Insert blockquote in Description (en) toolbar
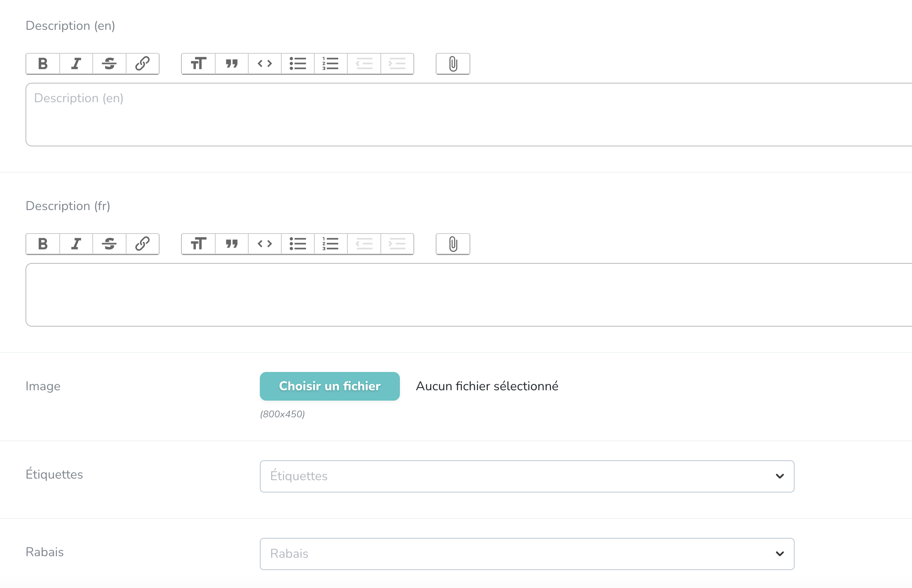 (232, 64)
